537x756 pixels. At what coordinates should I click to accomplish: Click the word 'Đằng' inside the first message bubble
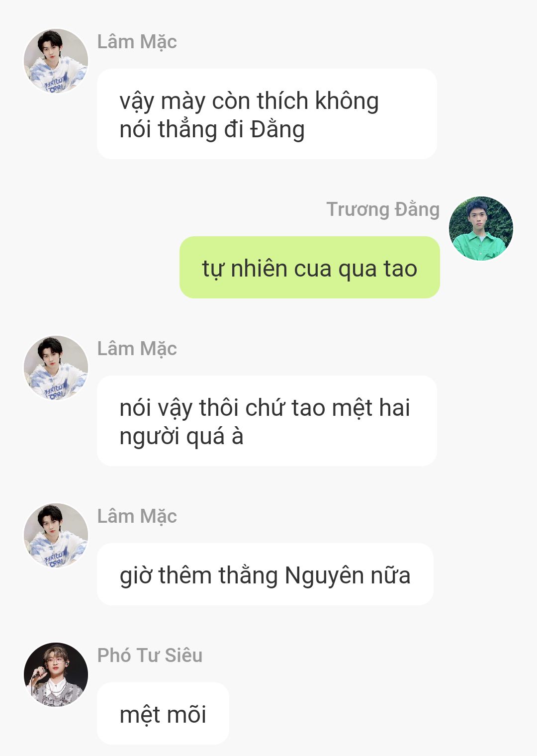(277, 129)
